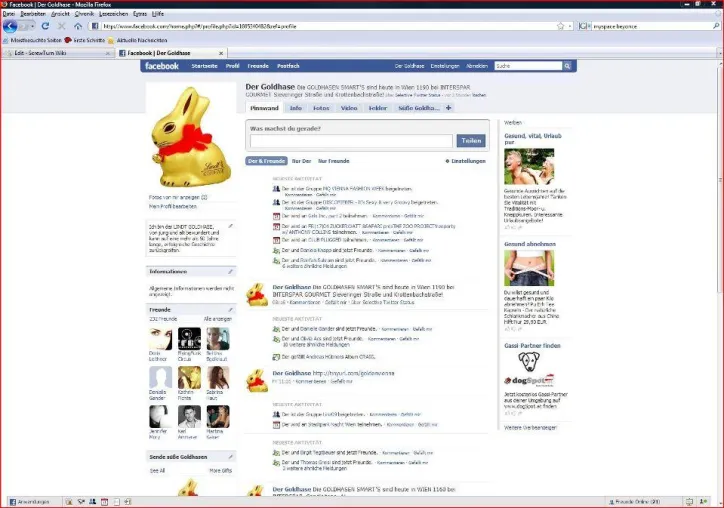This screenshot has height=508, width=724.
Task: Click the calendar events icon in bottom bar
Action: click(104, 502)
